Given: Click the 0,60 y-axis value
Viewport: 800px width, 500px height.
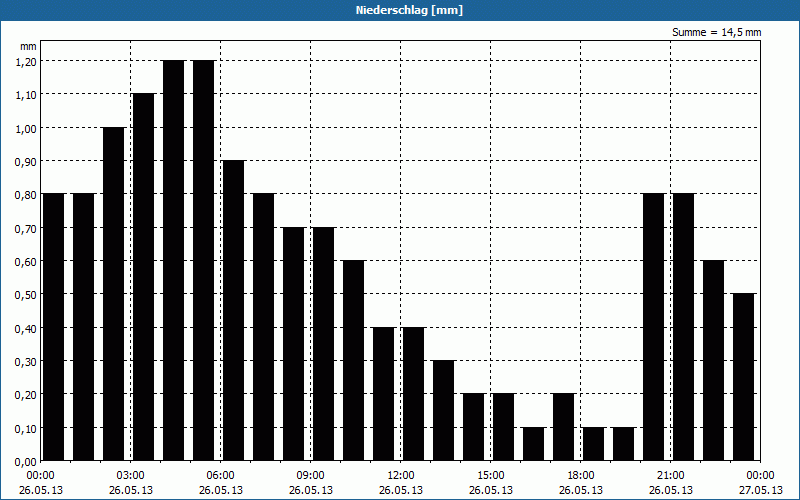Looking at the screenshot, I should (26, 261).
